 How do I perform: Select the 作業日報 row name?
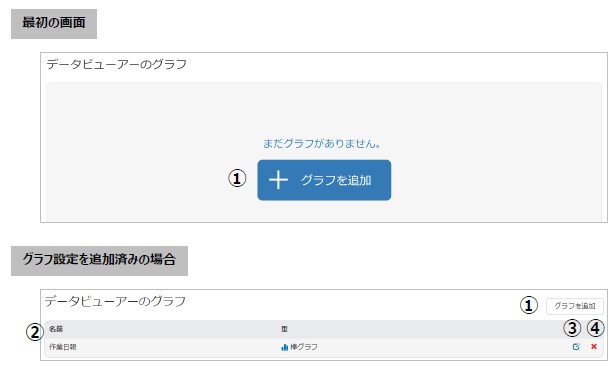click(62, 347)
